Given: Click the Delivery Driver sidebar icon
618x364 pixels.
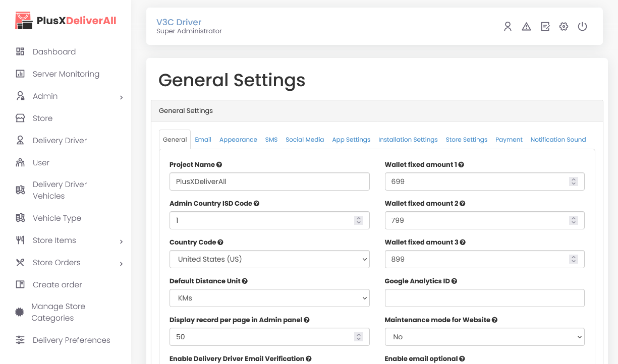Looking at the screenshot, I should coord(20,140).
